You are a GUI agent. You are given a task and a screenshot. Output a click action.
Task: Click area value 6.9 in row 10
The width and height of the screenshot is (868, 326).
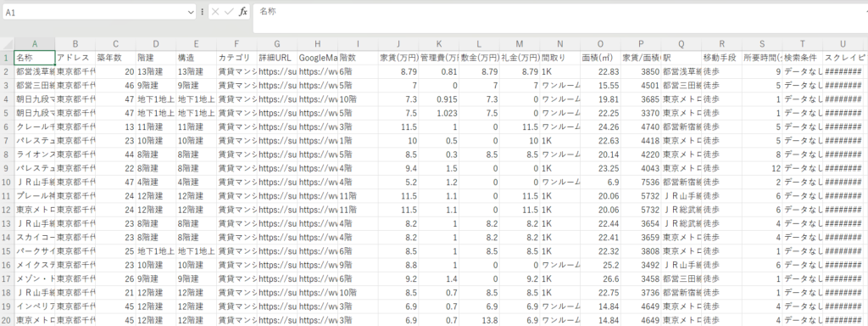pos(601,182)
